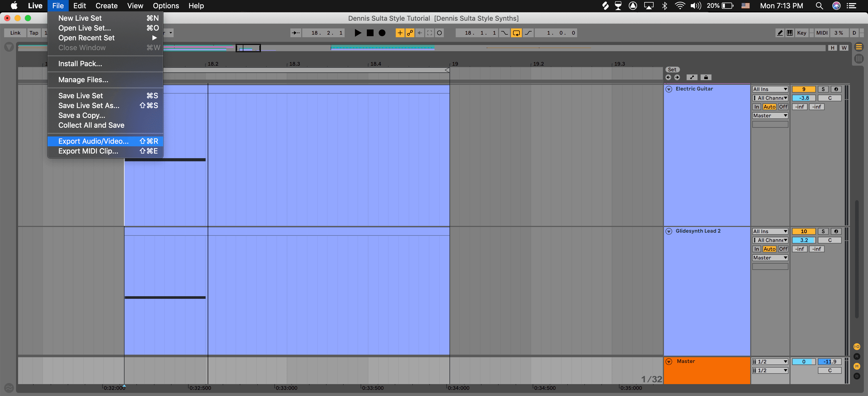Collapse the Electric Guitar track
The height and width of the screenshot is (396, 868).
tap(669, 89)
